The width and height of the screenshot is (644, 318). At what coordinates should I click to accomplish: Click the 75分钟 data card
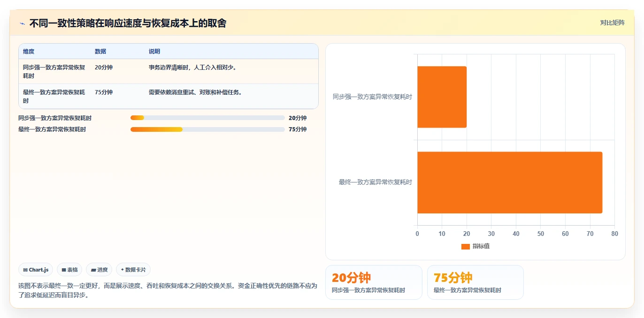point(475,282)
